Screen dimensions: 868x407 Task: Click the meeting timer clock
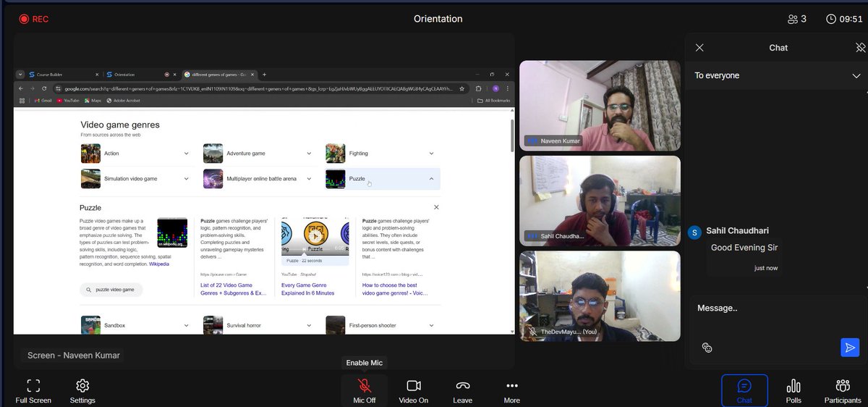[x=831, y=19]
